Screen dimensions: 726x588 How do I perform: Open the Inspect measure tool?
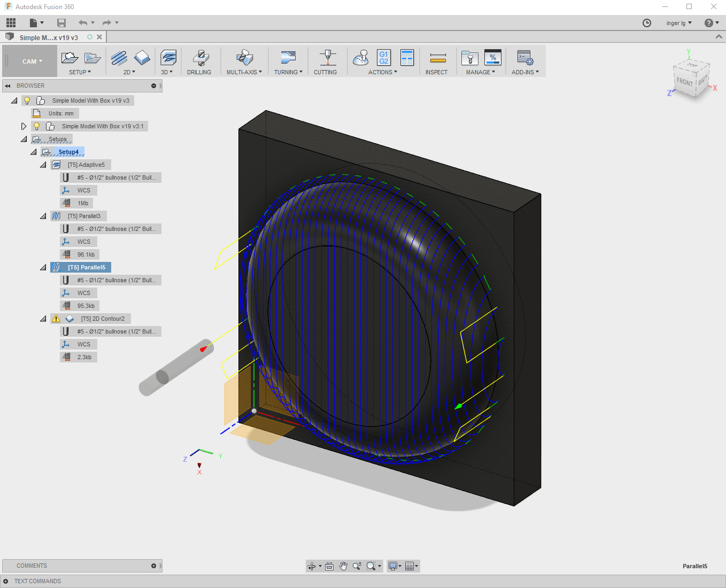pos(438,58)
